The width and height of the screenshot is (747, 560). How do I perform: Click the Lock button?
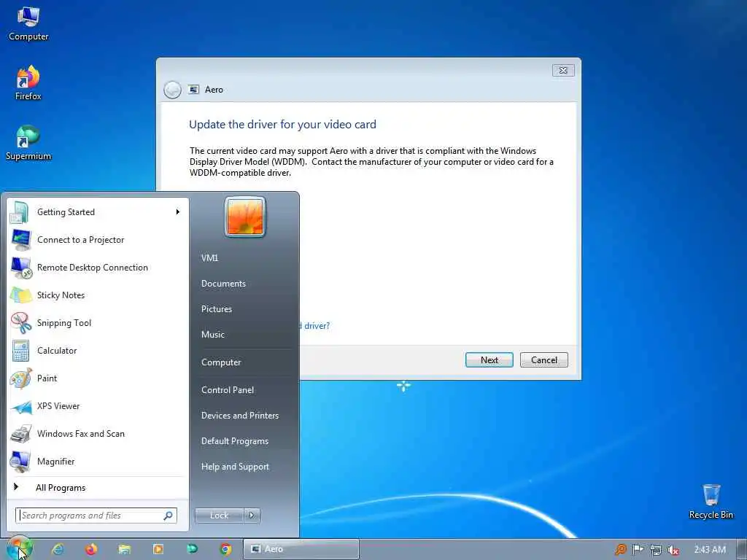(219, 516)
